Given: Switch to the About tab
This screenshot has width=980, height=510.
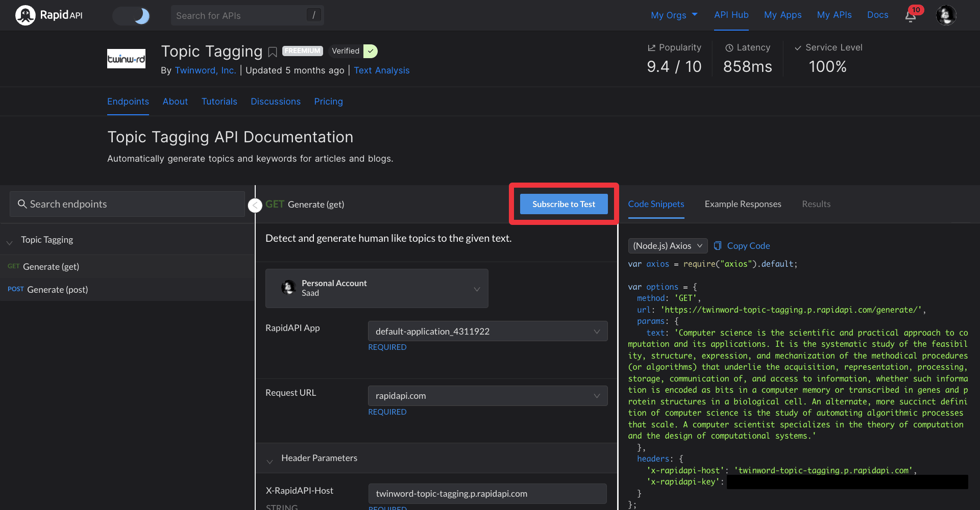Looking at the screenshot, I should pos(175,101).
